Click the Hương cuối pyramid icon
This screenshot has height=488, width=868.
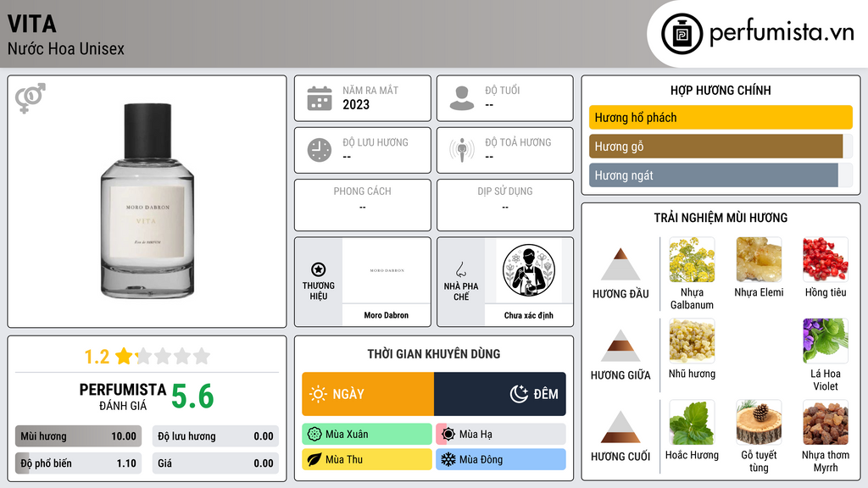coord(620,427)
